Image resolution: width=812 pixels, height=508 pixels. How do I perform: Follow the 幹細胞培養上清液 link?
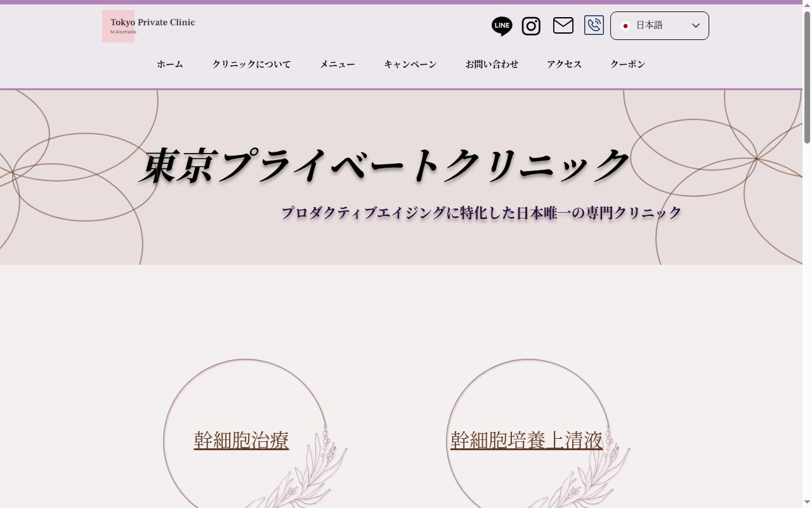click(x=527, y=439)
